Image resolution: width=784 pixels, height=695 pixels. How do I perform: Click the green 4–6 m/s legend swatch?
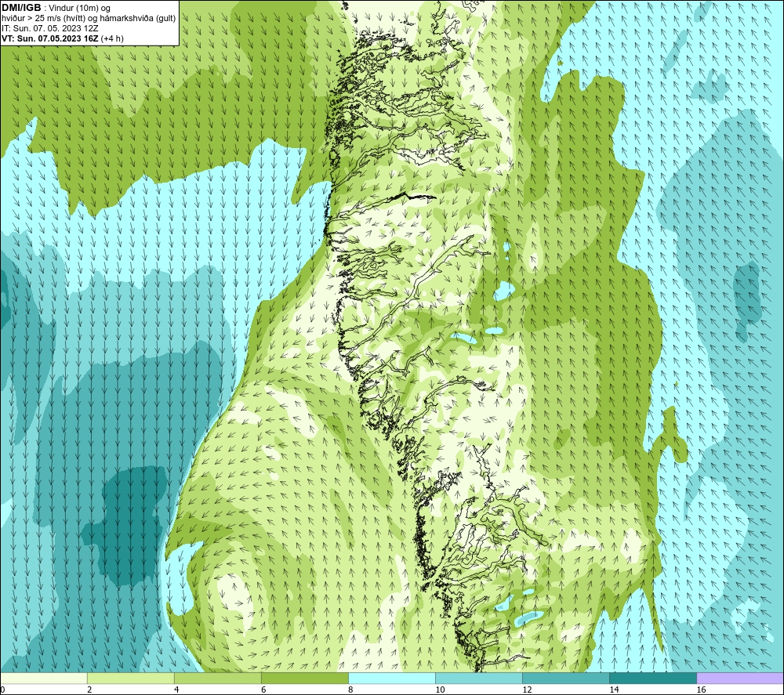pyautogui.click(x=218, y=679)
